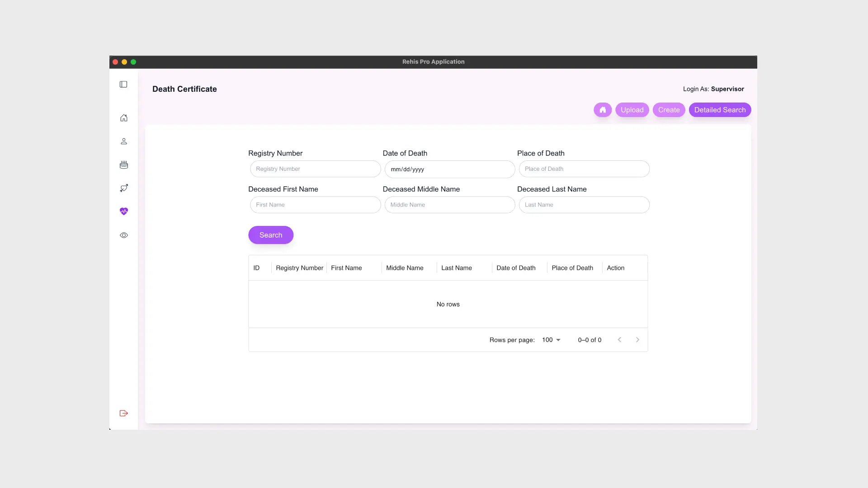Click the red logout icon
Viewport: 868px width, 488px height.
123,413
